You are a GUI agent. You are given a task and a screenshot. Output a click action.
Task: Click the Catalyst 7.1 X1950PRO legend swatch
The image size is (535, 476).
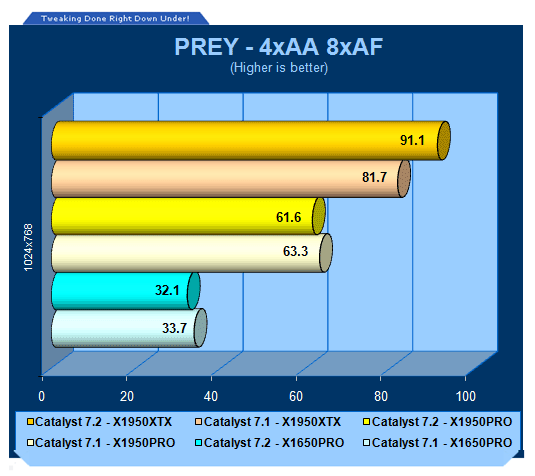coord(30,443)
